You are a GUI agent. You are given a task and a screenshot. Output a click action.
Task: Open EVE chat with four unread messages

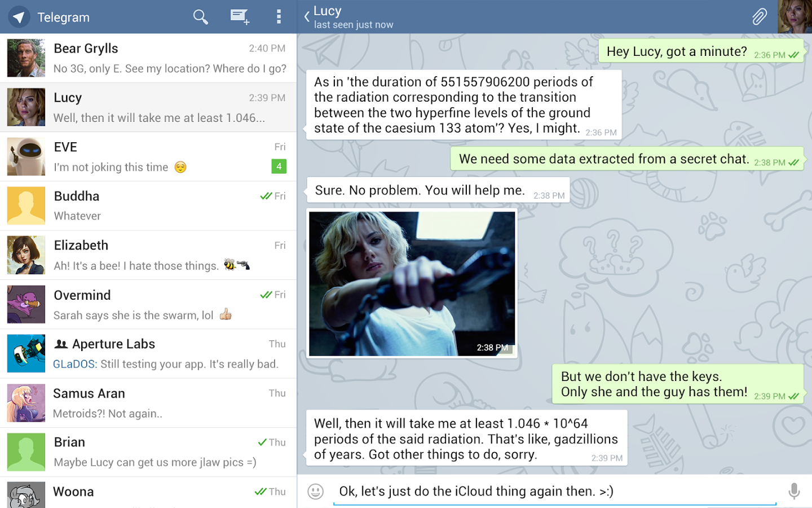pyautogui.click(x=148, y=156)
